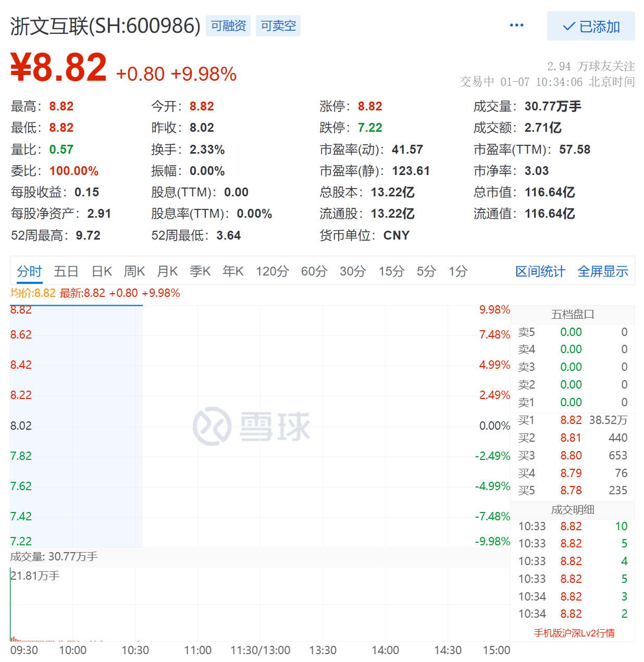
Task: Click the 可融资 tag
Action: 228,26
